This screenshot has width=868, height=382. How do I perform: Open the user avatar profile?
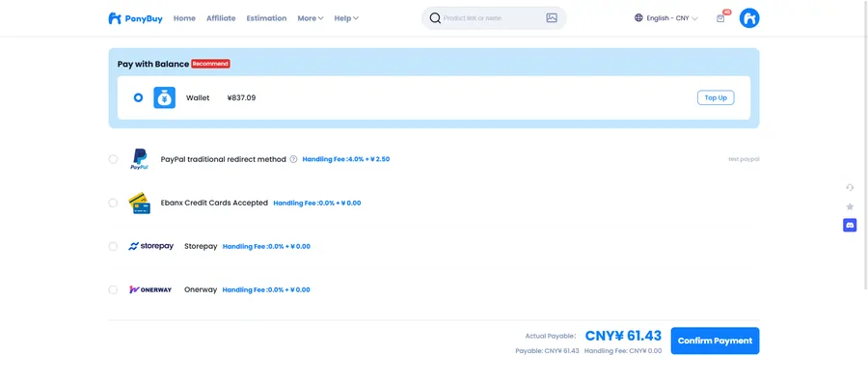pyautogui.click(x=749, y=18)
